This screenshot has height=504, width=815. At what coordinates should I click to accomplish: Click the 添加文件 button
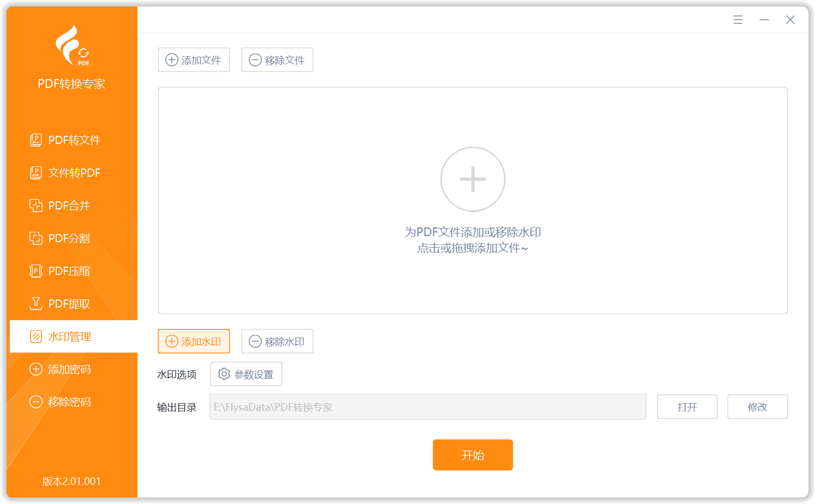[194, 60]
